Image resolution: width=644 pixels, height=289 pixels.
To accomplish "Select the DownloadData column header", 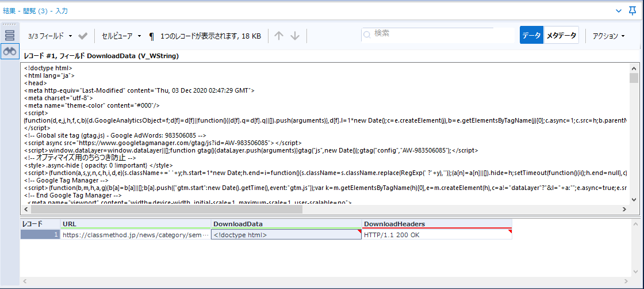I will tap(286, 224).
